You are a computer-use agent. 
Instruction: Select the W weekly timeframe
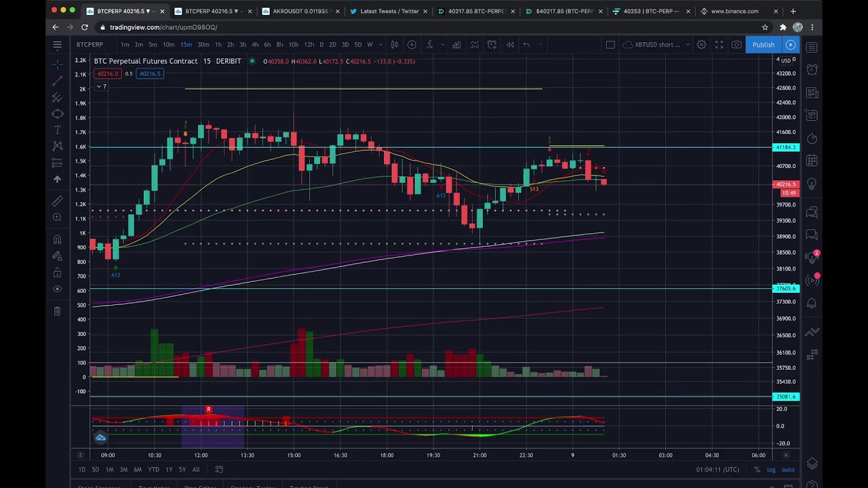[x=370, y=45]
